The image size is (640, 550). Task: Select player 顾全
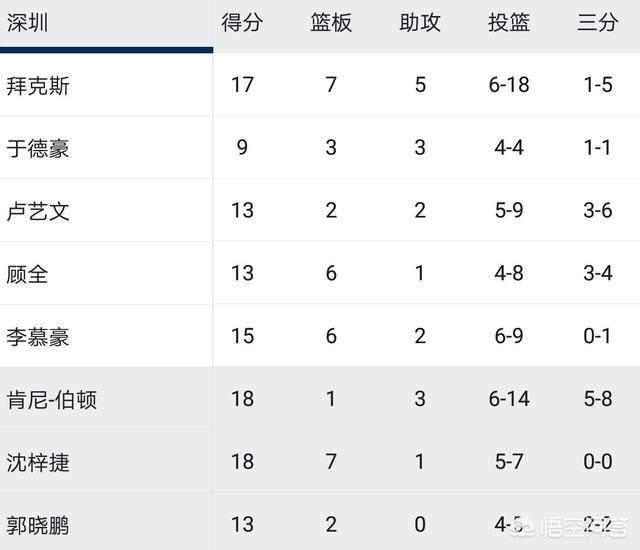point(27,274)
